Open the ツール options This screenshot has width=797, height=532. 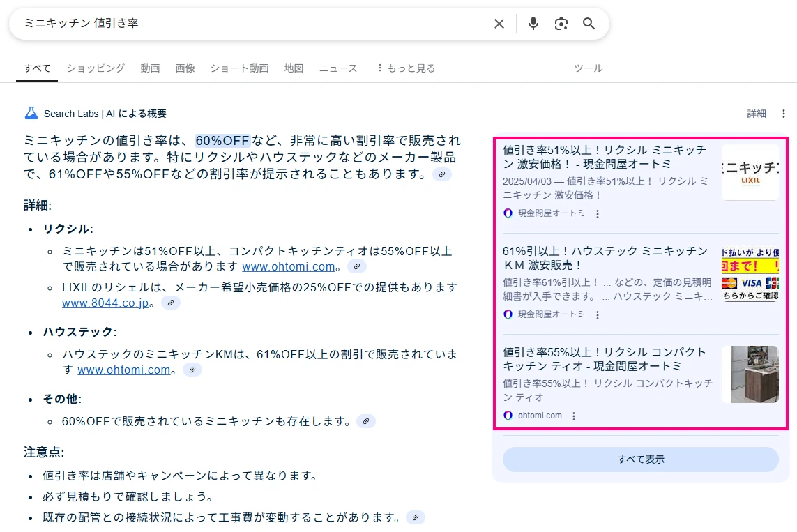(588, 68)
